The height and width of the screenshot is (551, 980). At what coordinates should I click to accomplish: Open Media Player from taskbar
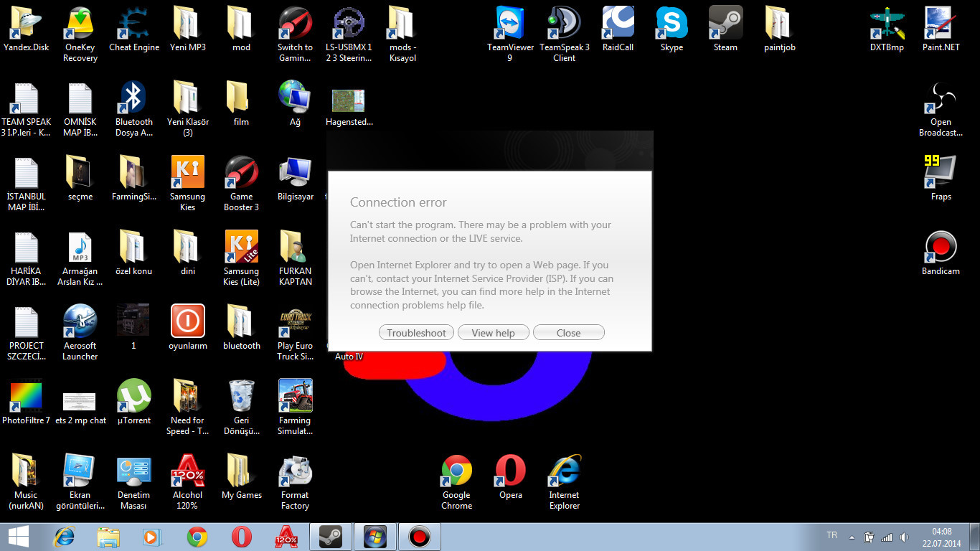[x=153, y=537]
